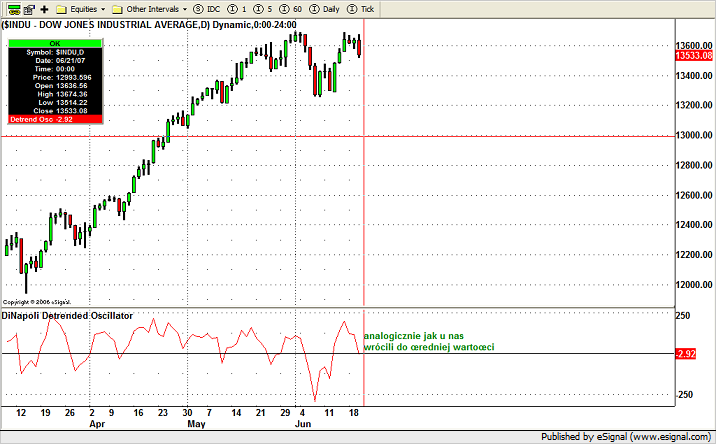Open the Equities folder dropdown

tap(81, 9)
